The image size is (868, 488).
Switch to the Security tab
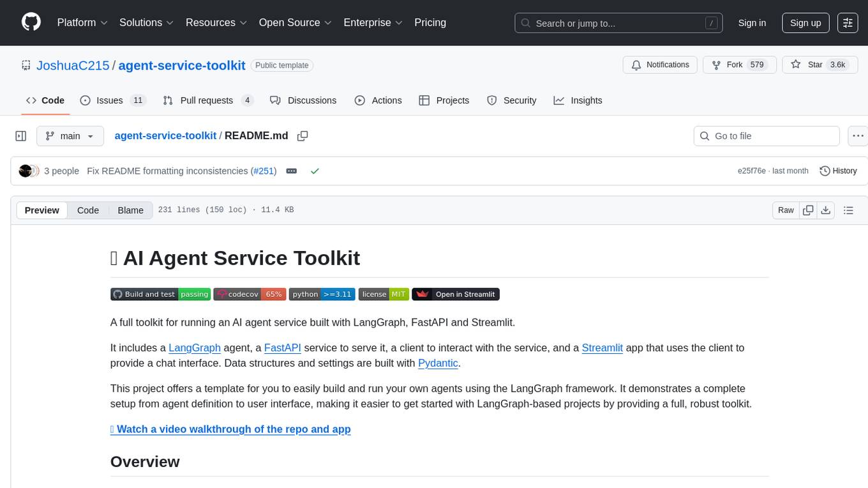pyautogui.click(x=512, y=100)
